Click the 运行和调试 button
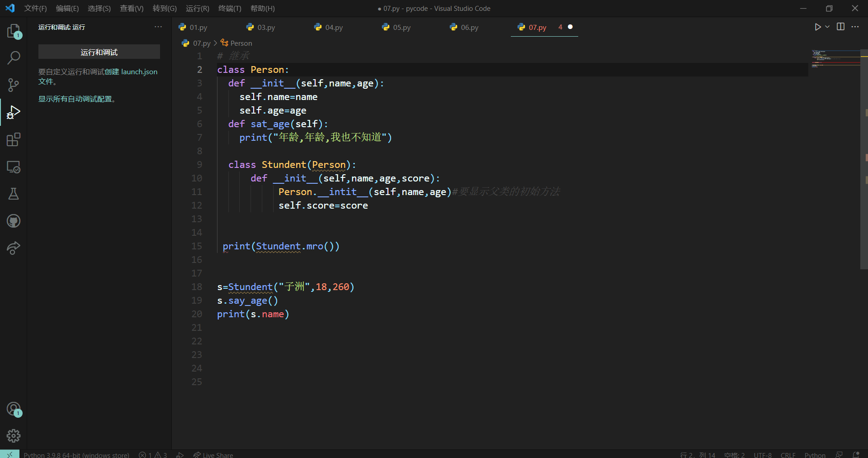 pyautogui.click(x=99, y=52)
